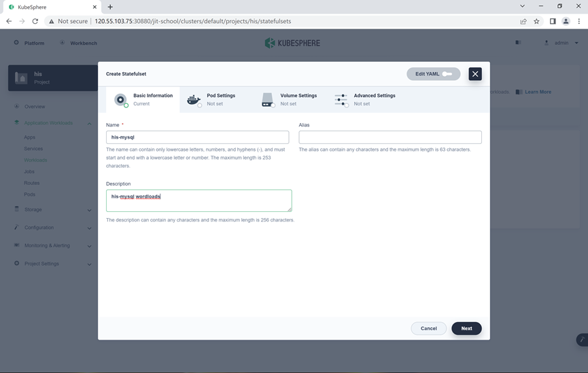
Task: Open the Learn More link
Action: click(538, 92)
